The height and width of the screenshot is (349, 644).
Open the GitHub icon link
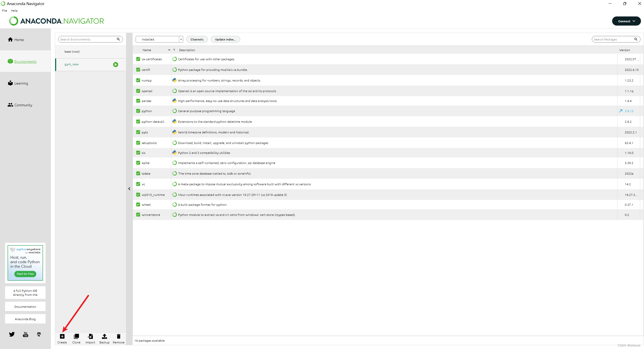tap(39, 334)
